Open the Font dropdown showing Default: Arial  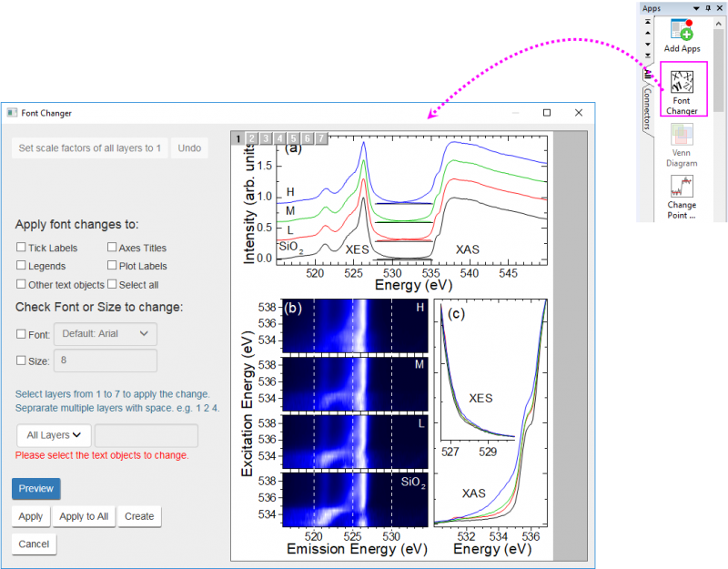coord(106,334)
